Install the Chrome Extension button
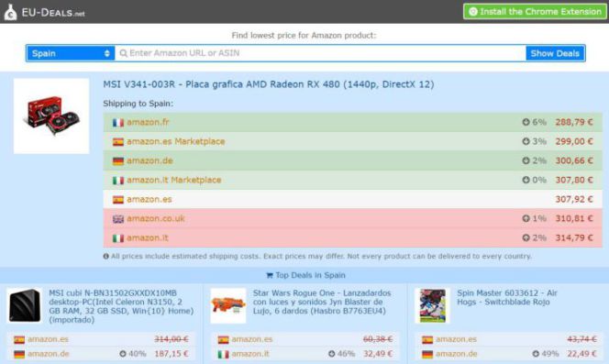This screenshot has width=609, height=364. (535, 12)
